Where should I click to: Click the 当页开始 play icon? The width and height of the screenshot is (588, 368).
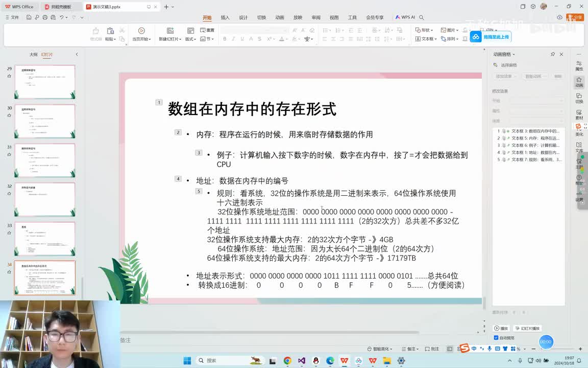coord(141,31)
